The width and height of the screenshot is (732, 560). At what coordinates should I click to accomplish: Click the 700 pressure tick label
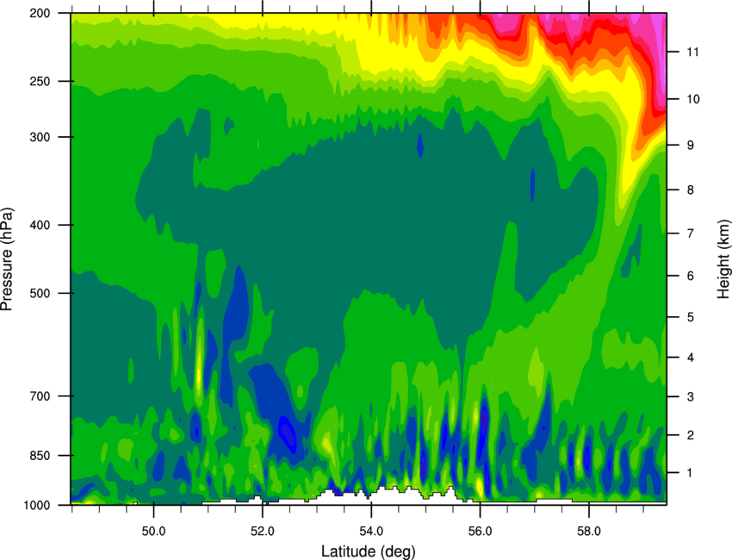(40, 396)
